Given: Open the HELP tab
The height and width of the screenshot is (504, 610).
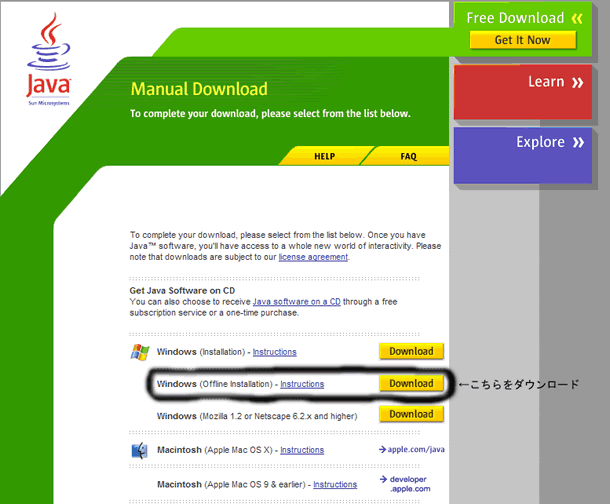Looking at the screenshot, I should click(x=324, y=157).
